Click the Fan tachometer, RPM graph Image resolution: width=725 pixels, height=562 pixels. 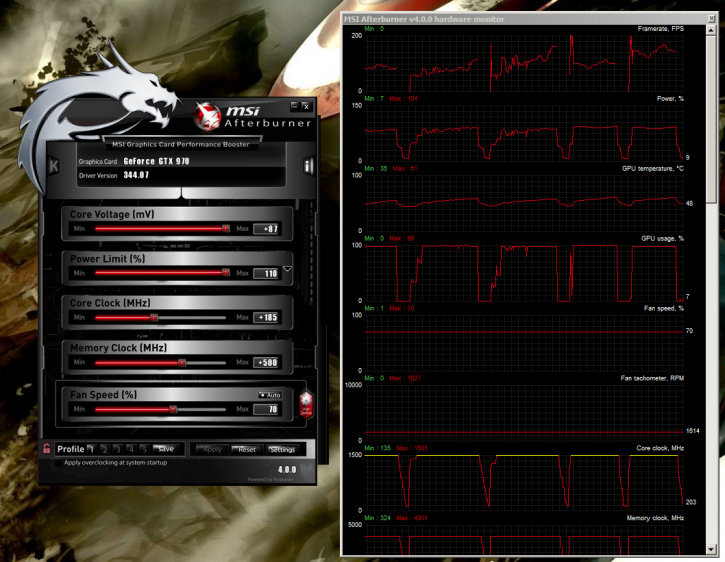click(x=524, y=413)
